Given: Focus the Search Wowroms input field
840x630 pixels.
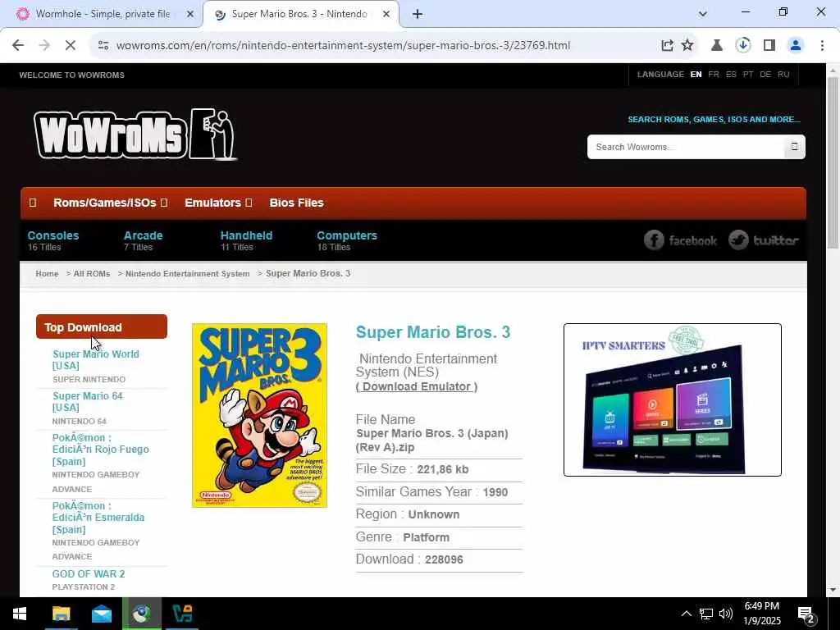Looking at the screenshot, I should [x=687, y=147].
